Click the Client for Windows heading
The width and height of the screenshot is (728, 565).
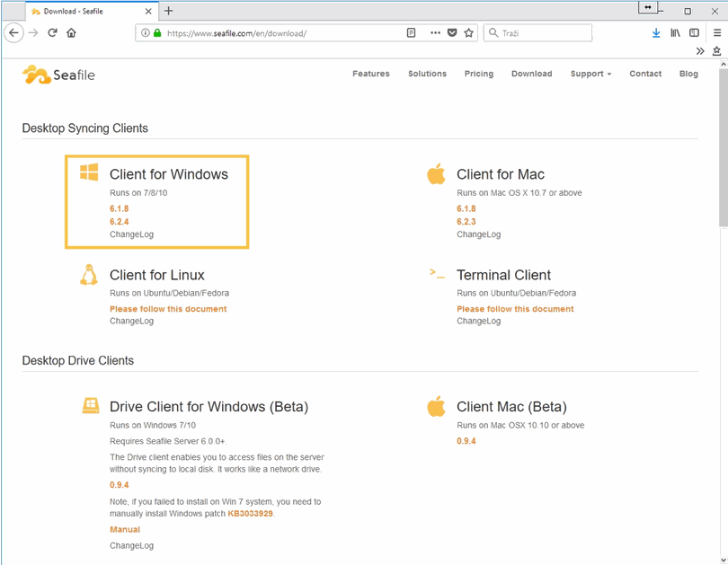click(x=169, y=174)
